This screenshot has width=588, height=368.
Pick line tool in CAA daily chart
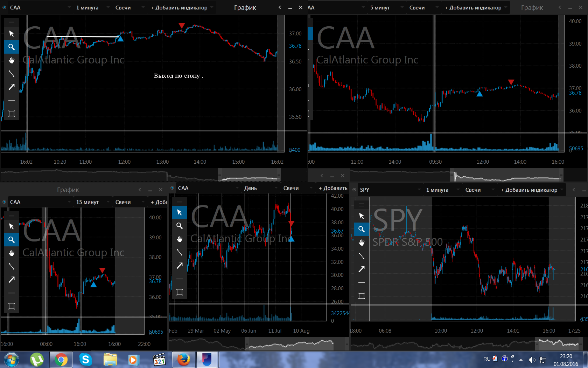(x=180, y=252)
